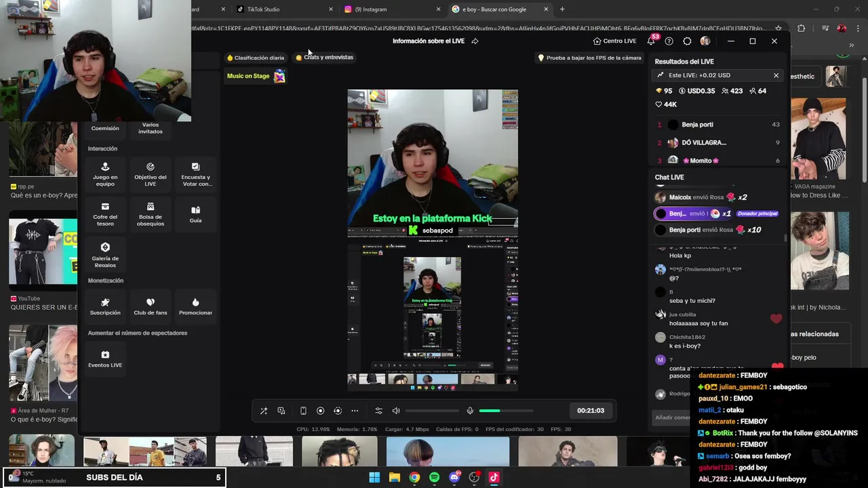Mute the microphone
The image size is (868, 488).
point(470,411)
